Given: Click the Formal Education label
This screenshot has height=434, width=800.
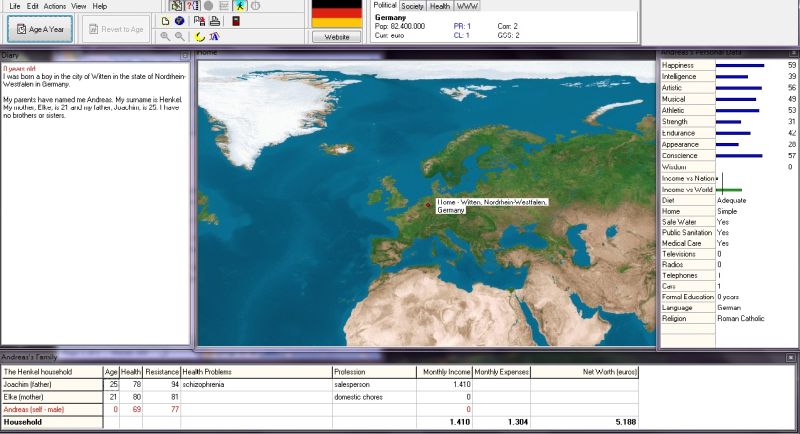Looking at the screenshot, I should click(687, 297).
